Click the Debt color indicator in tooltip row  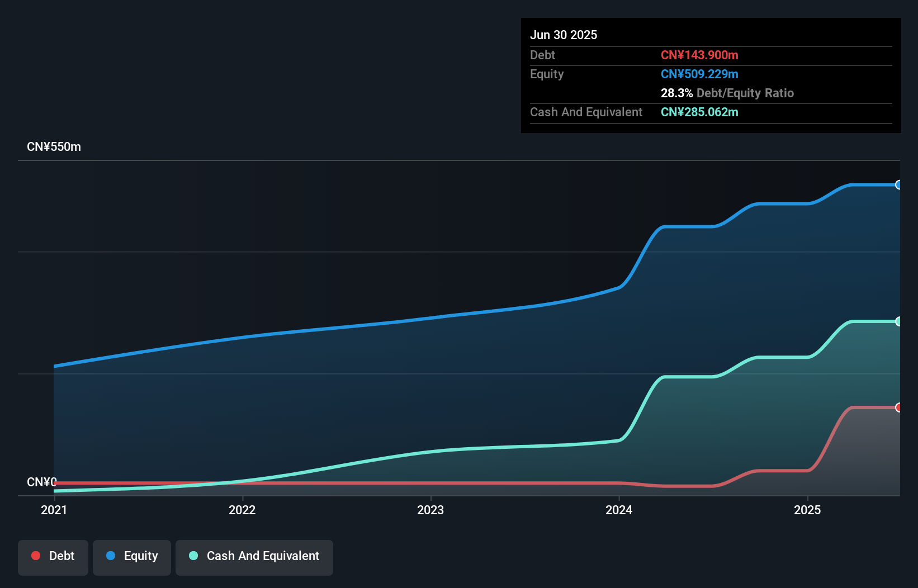(700, 55)
